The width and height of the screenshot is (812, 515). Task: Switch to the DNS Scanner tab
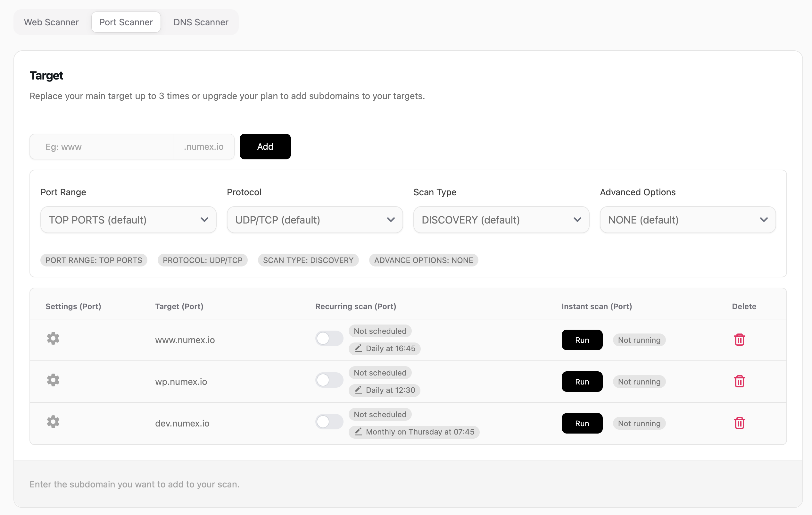pos(201,22)
